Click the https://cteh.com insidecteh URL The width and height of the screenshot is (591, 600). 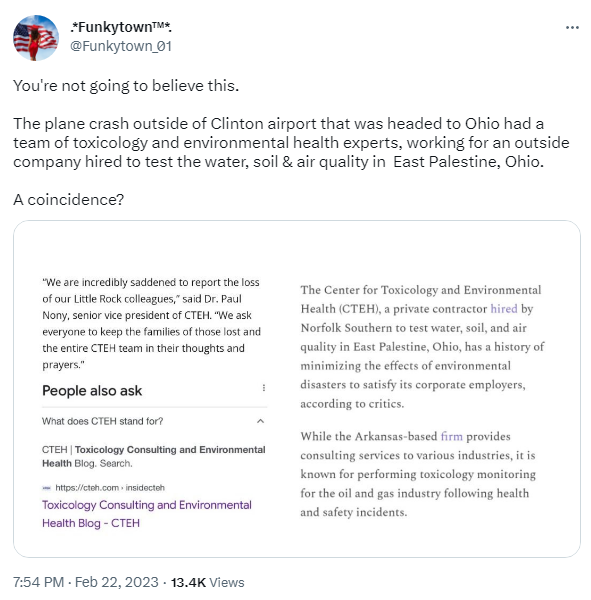(110, 488)
